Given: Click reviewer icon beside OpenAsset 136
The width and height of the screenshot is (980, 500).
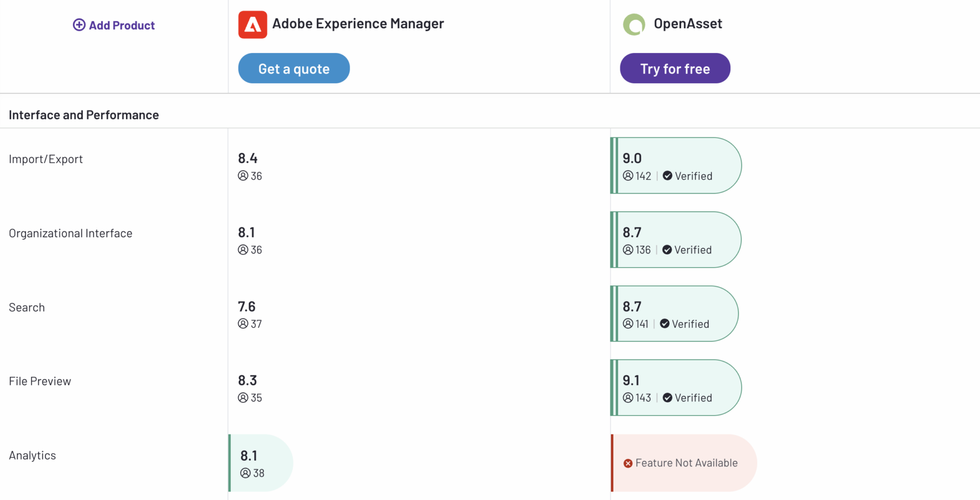Looking at the screenshot, I should coord(628,250).
